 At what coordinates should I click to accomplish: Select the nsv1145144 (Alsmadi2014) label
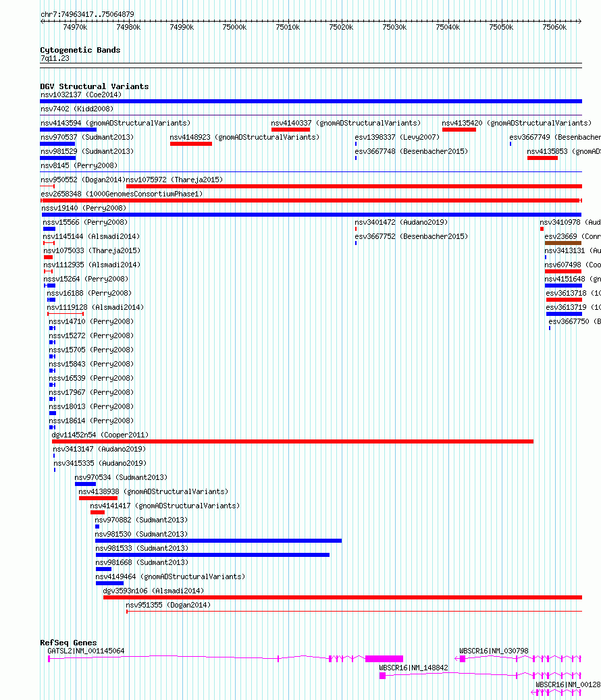pos(91,237)
